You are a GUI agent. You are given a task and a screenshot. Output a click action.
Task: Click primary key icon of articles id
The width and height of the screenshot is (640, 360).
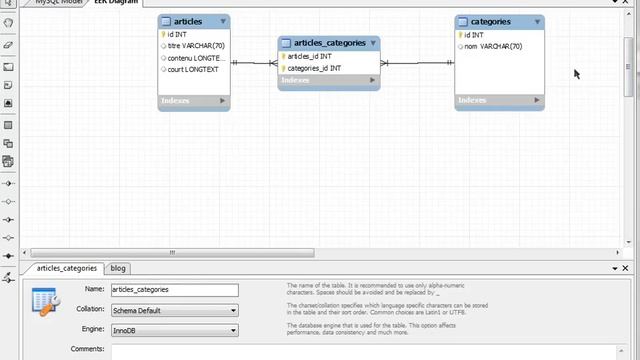(x=163, y=35)
